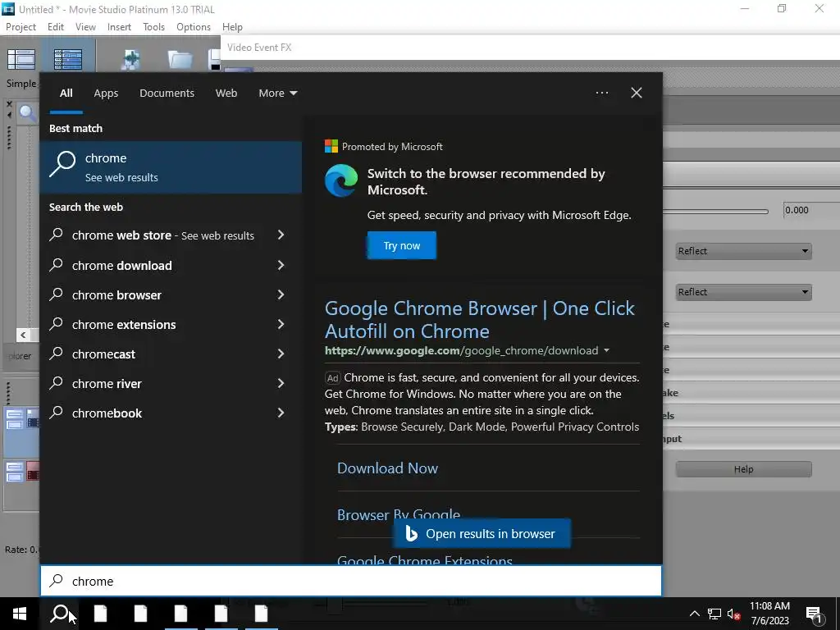840x630 pixels.
Task: Expand the arrow next to chrome browser
Action: pyautogui.click(x=281, y=294)
